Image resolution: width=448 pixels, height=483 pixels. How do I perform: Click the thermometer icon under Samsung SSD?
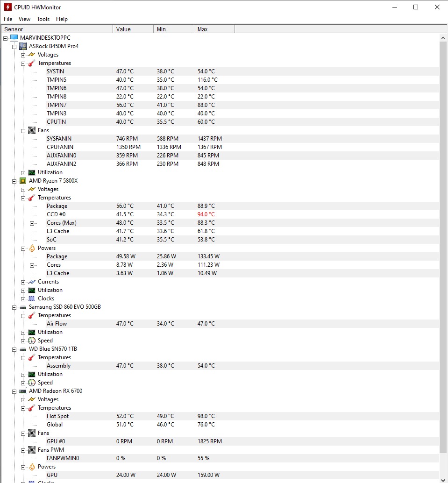[x=32, y=315]
